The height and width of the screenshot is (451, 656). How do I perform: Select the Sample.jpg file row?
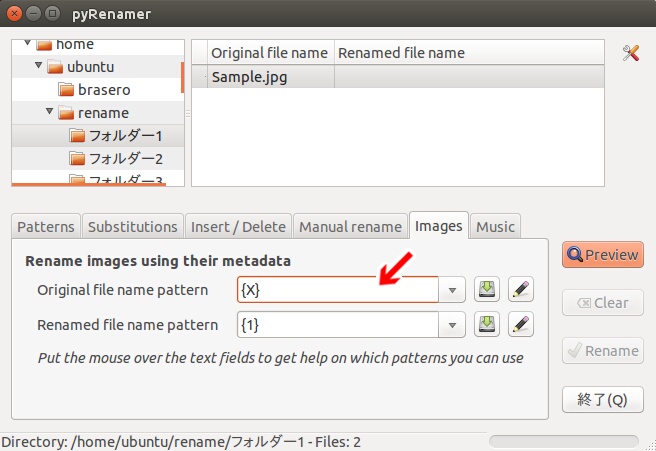pyautogui.click(x=398, y=77)
